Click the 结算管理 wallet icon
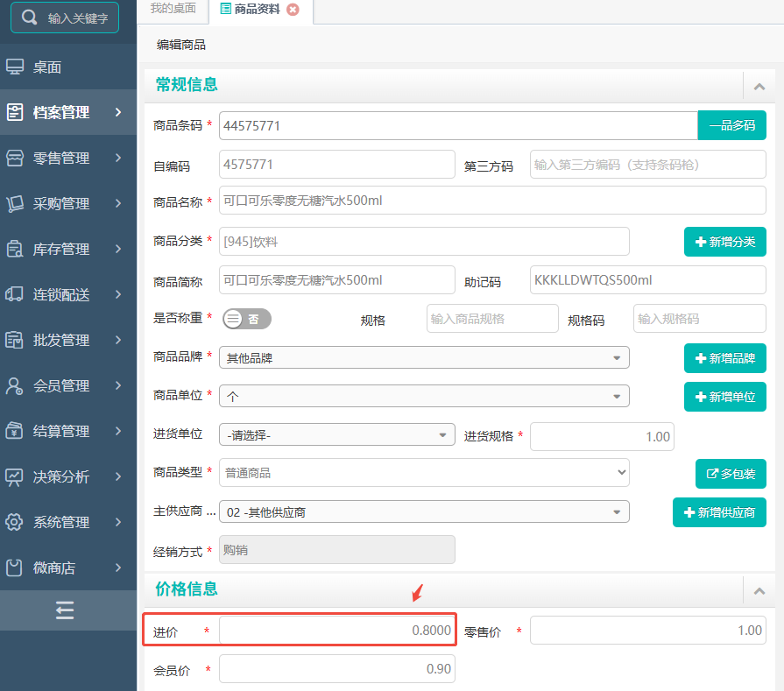The image size is (784, 691). click(x=15, y=431)
